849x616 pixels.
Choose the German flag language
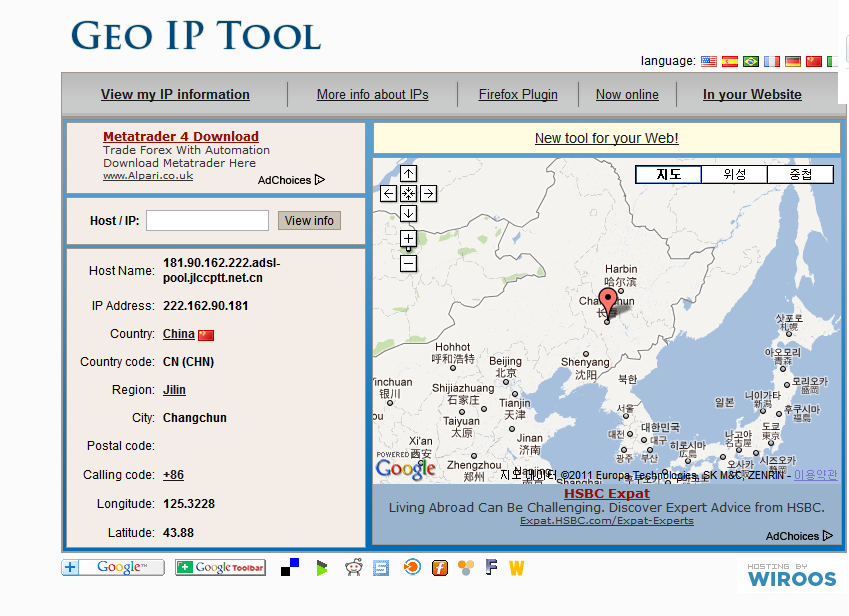pyautogui.click(x=793, y=61)
